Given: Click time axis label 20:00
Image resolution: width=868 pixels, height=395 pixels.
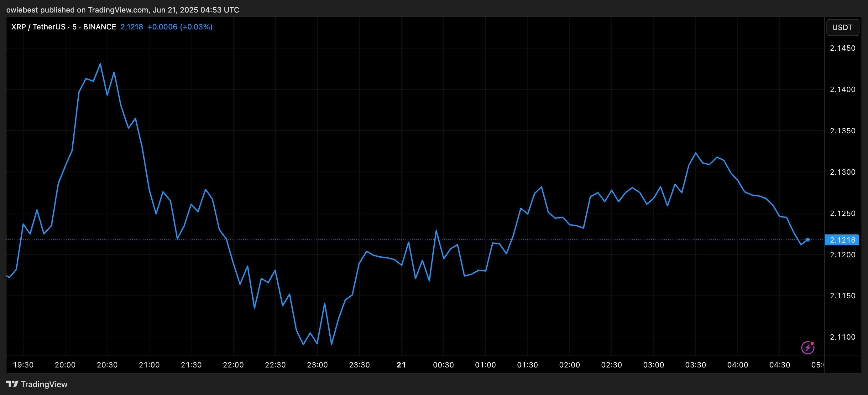Looking at the screenshot, I should click(x=65, y=365).
